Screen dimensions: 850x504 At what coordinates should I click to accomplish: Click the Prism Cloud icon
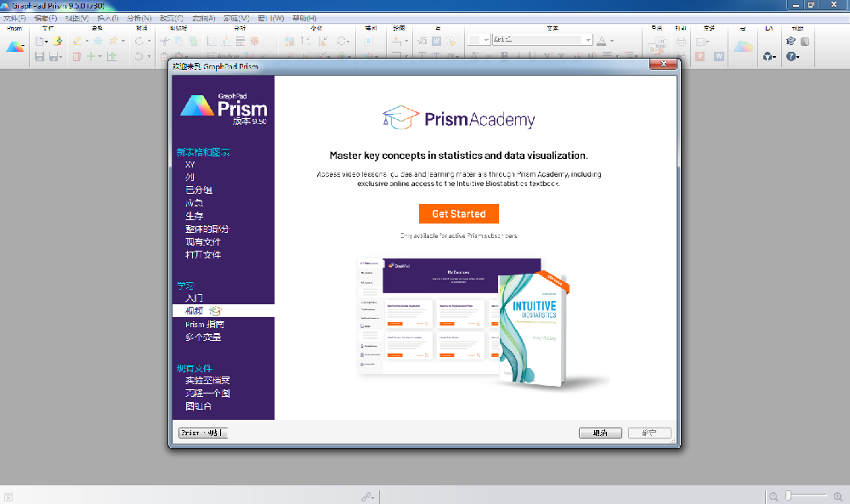[x=743, y=47]
